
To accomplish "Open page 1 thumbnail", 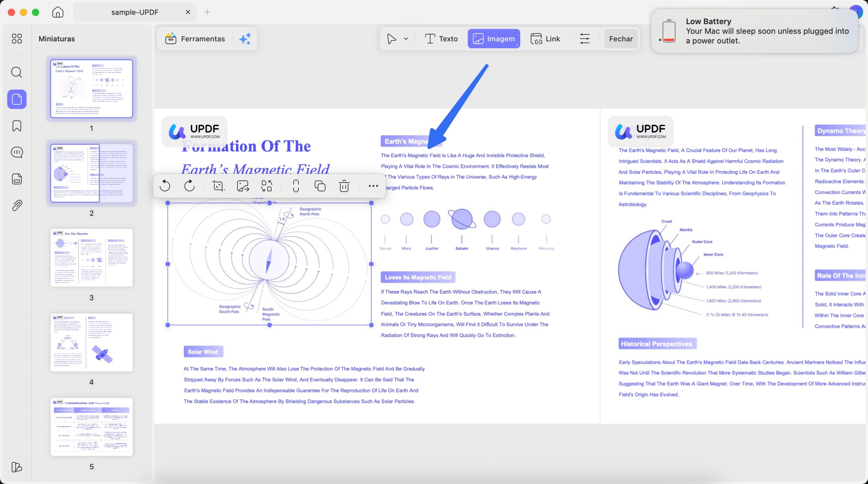I will coord(92,89).
